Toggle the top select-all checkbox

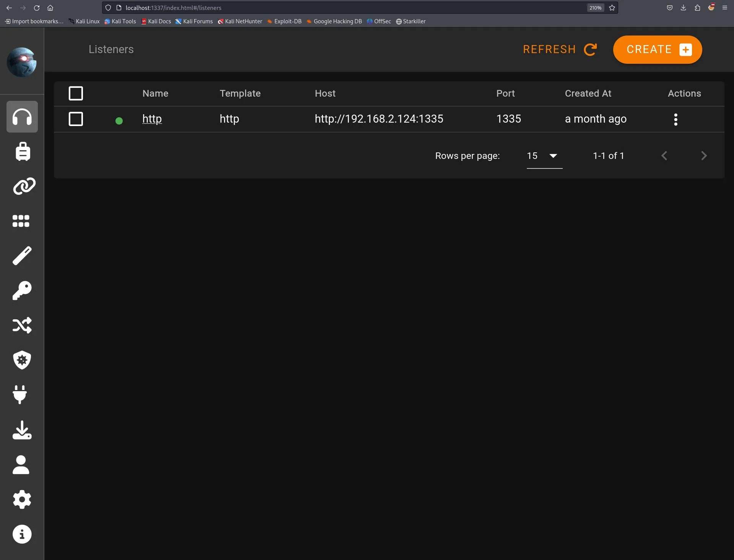(x=75, y=93)
